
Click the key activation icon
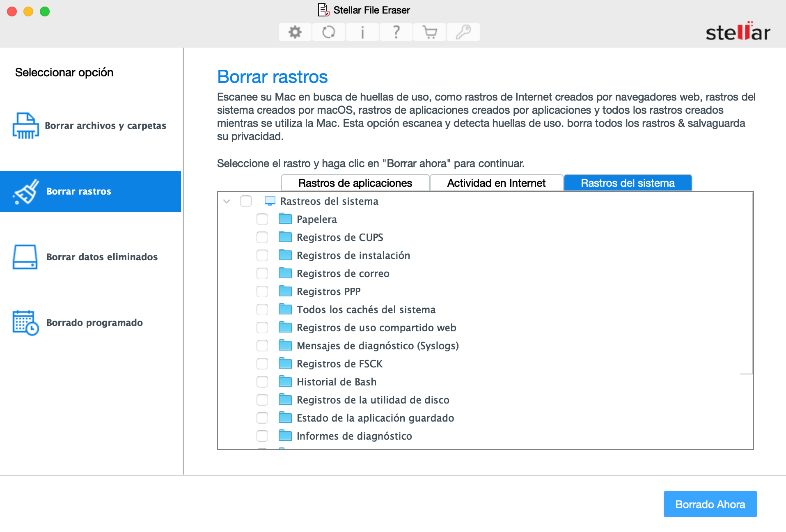[x=463, y=32]
